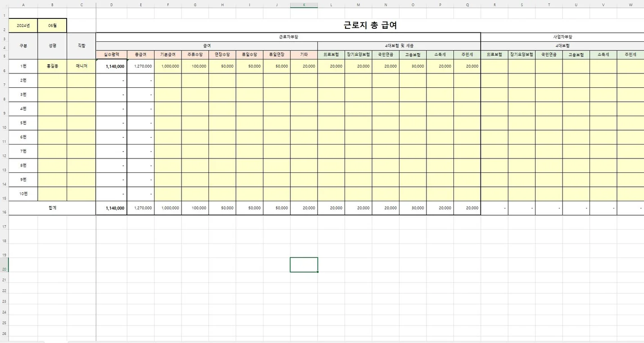Select the "실수령액" column header cell
Viewport: 644px width, 343px height.
pos(111,54)
